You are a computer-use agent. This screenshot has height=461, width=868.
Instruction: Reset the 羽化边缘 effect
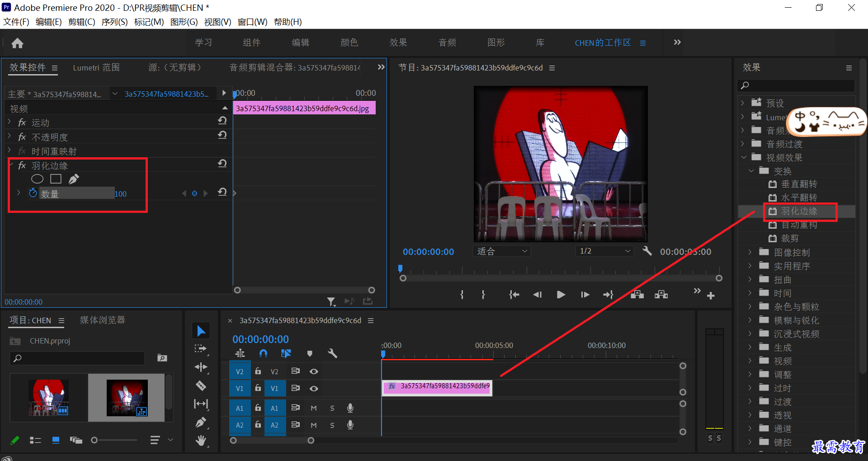[222, 163]
